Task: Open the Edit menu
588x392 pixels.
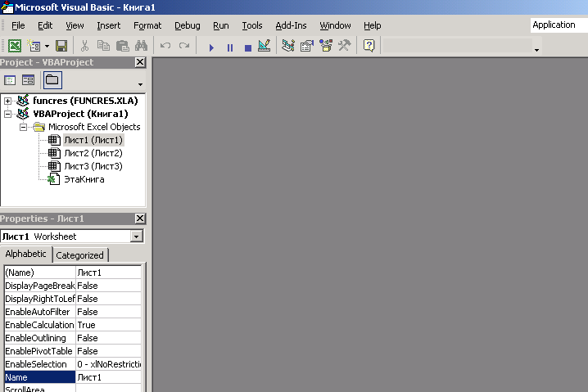Action: coord(45,25)
